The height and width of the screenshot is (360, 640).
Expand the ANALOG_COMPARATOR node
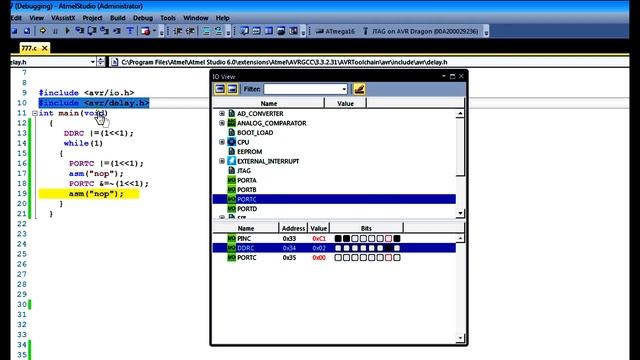[222, 123]
